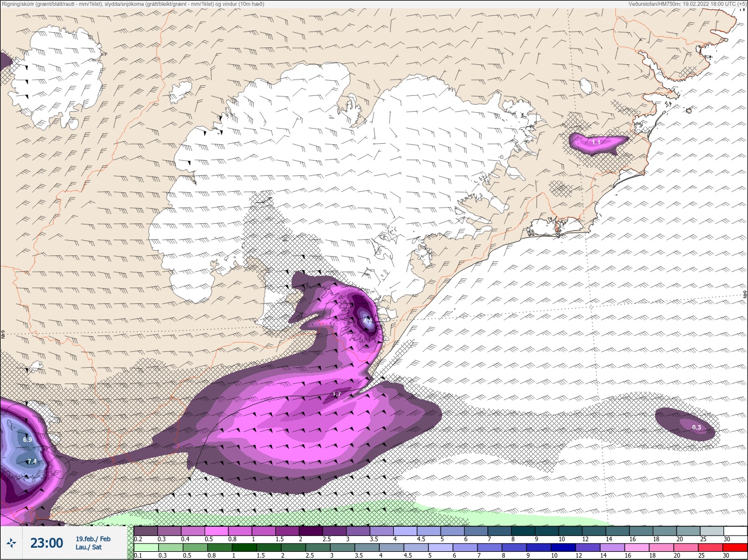The width and height of the screenshot is (748, 560).
Task: Select lower-row legend swatch between 1 and 1.5
Action: click(x=244, y=548)
